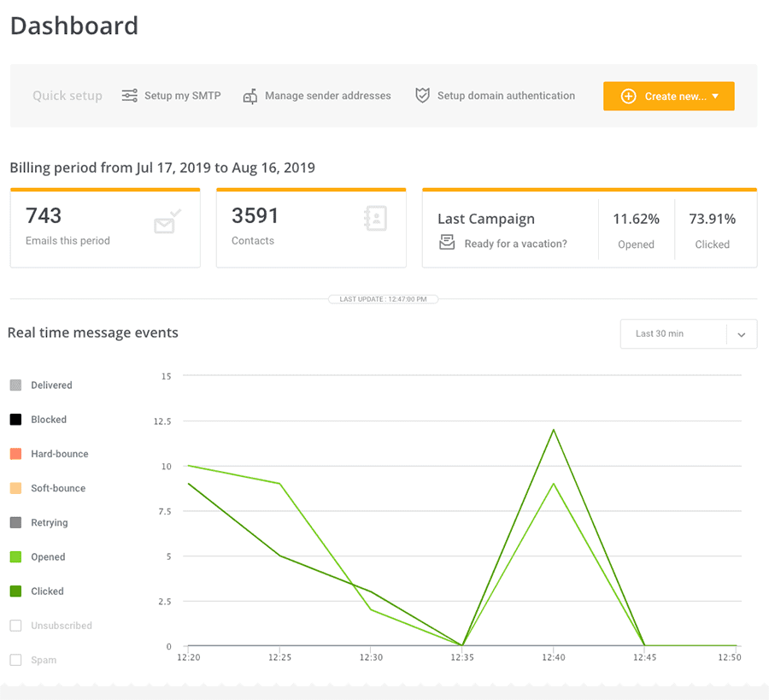Open the Ready for a vacation? campaign
Screen dimensions: 769x700
(x=515, y=244)
